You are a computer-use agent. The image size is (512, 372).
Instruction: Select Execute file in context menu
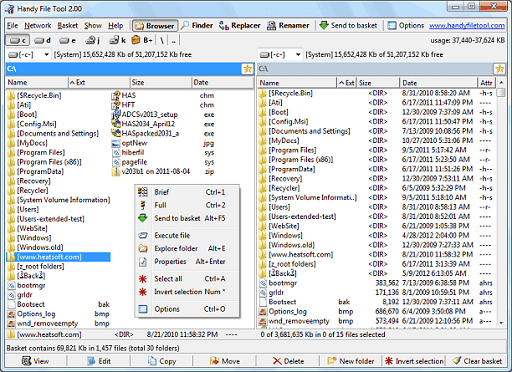(x=187, y=235)
